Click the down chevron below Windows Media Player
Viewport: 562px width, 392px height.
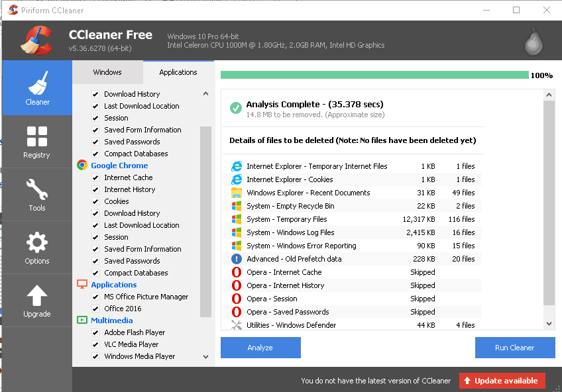point(205,356)
